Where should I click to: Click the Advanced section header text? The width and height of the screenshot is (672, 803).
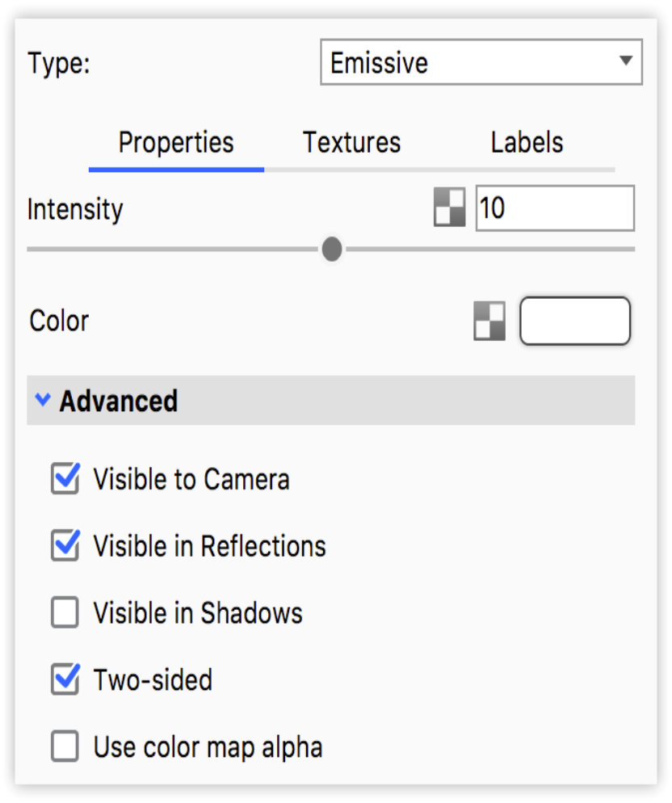coord(119,401)
